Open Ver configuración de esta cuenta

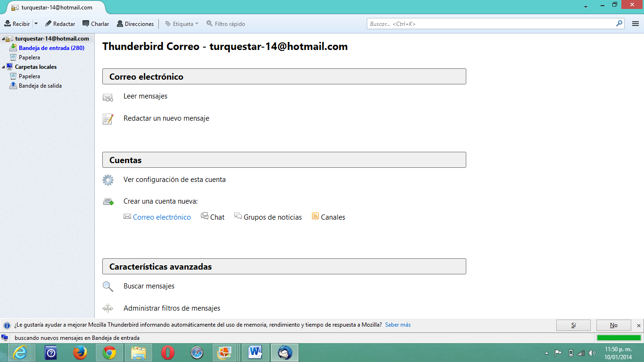point(174,180)
